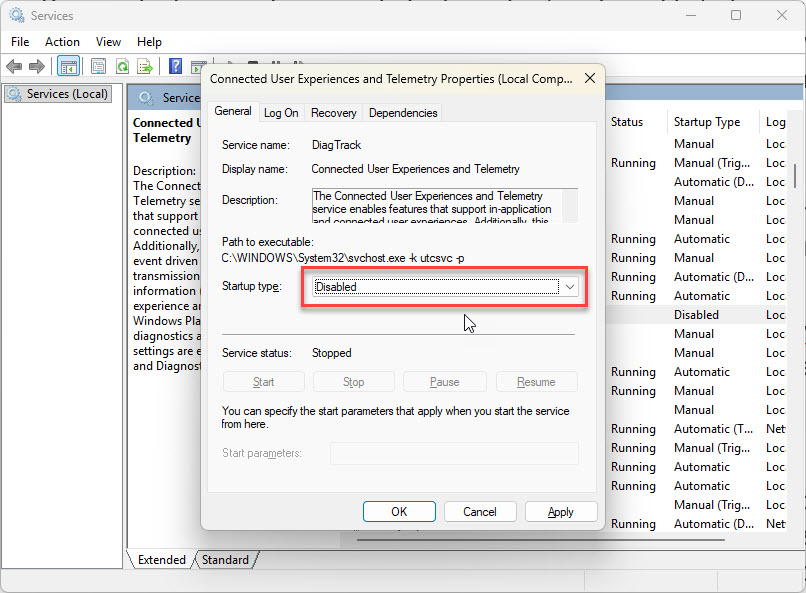Screen dimensions: 806x593
Task: Click the Forward arrow toolbar icon
Action: tap(37, 66)
